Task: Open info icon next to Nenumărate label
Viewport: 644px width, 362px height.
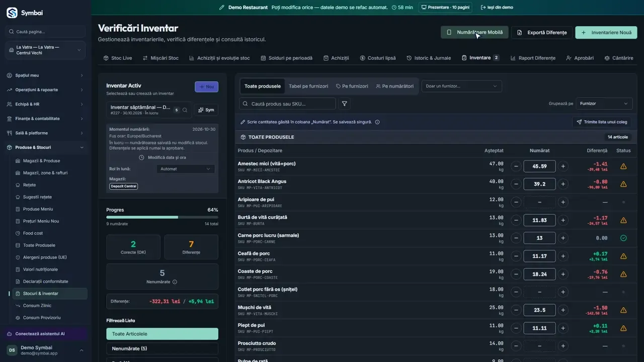Action: click(175, 282)
